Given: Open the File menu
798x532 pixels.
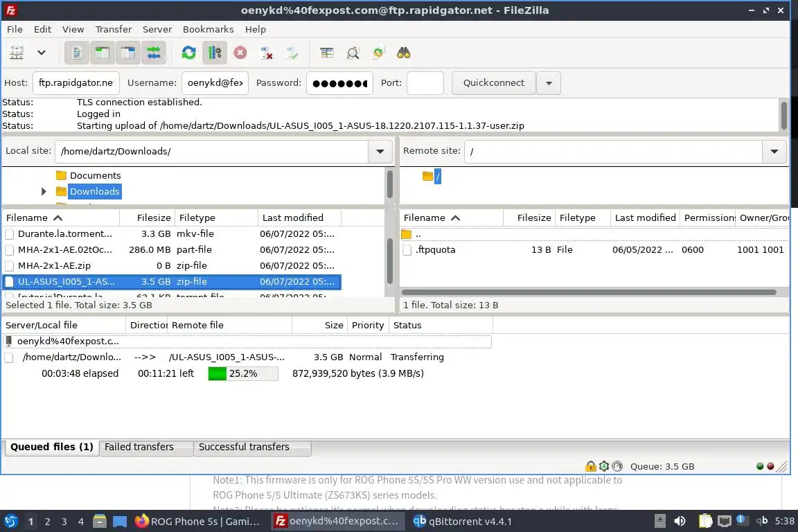Looking at the screenshot, I should [15, 29].
